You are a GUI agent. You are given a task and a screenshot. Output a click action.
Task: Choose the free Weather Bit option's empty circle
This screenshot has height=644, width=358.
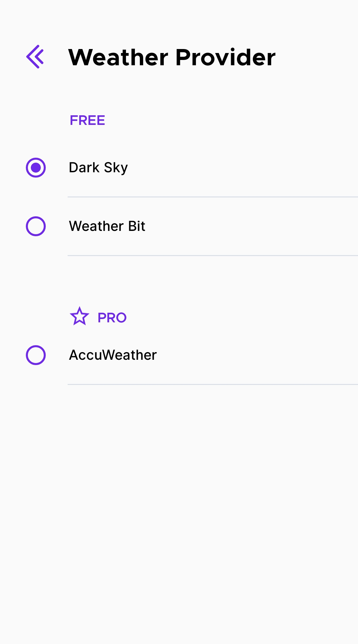pyautogui.click(x=36, y=226)
